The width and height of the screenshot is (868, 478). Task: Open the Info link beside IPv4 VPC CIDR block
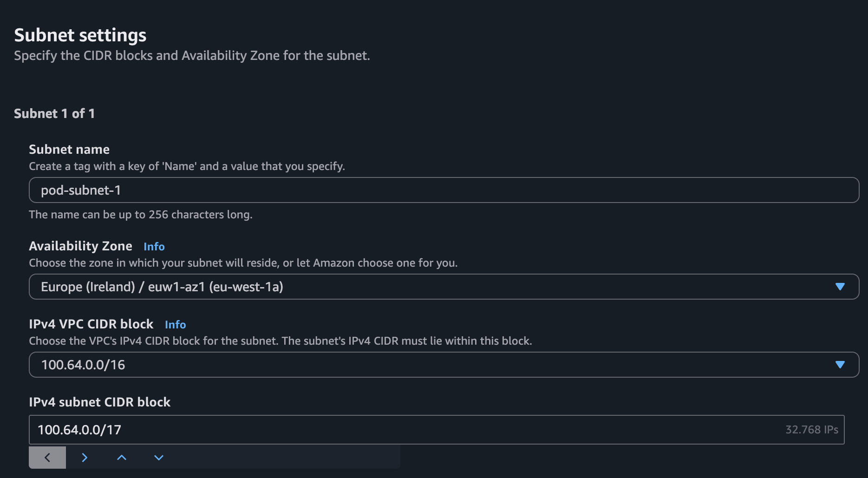(175, 325)
